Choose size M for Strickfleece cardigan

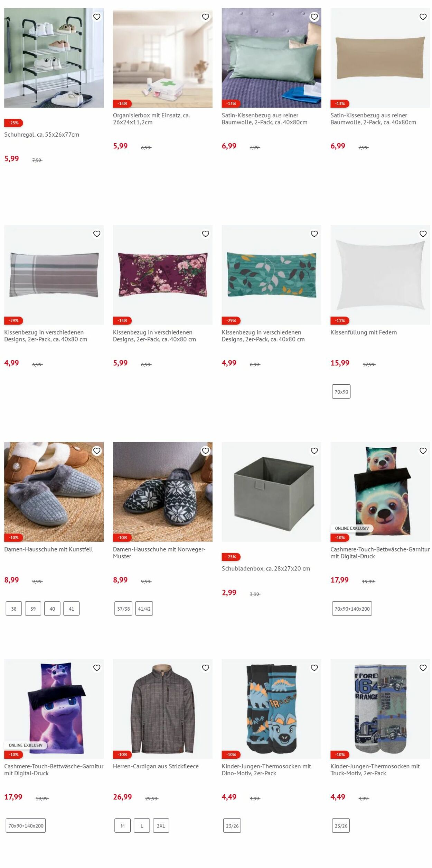coord(123,825)
